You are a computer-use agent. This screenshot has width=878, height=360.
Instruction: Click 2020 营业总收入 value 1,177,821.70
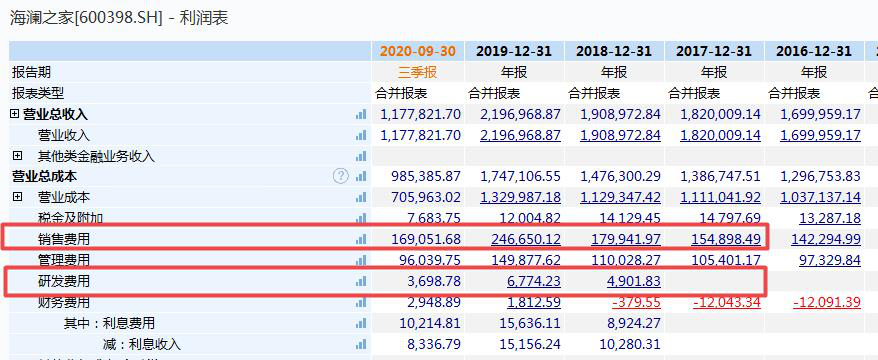coord(421,114)
